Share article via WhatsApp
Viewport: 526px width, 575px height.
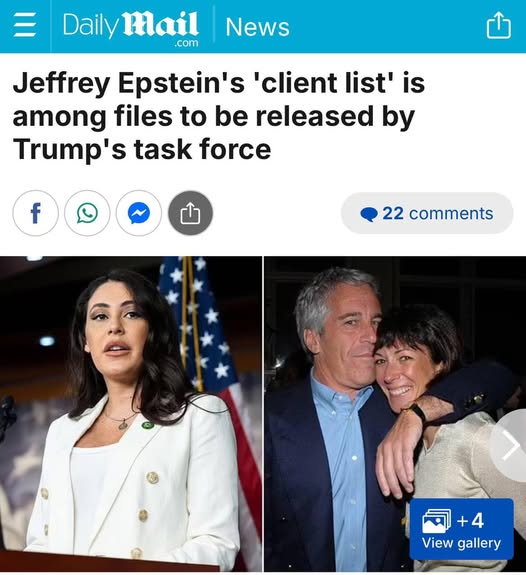[87, 213]
